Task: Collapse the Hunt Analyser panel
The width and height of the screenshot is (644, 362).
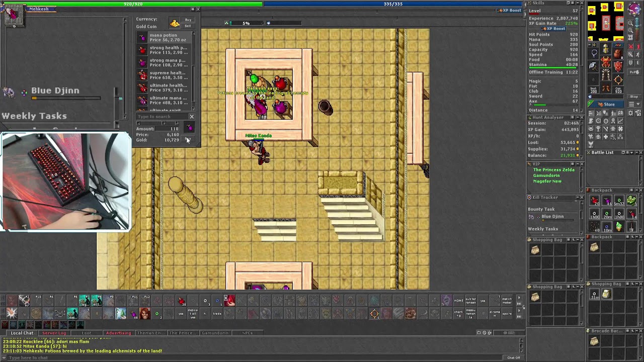Action: pos(577,117)
